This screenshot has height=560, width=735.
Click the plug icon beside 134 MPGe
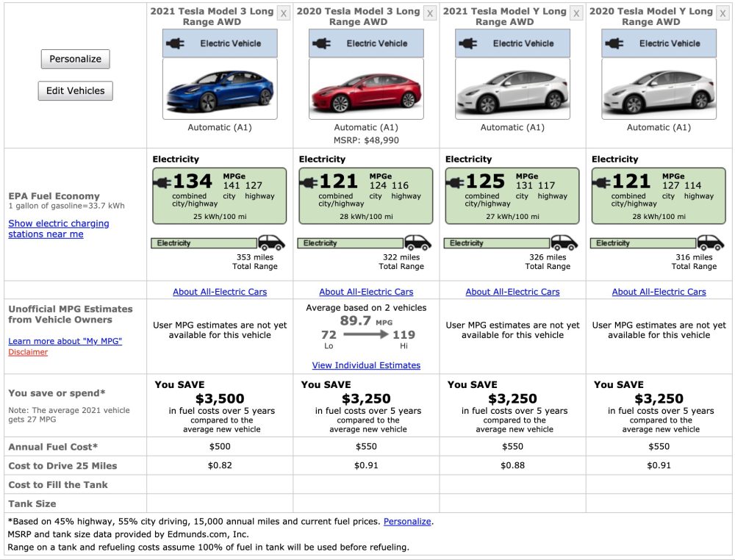pos(162,182)
